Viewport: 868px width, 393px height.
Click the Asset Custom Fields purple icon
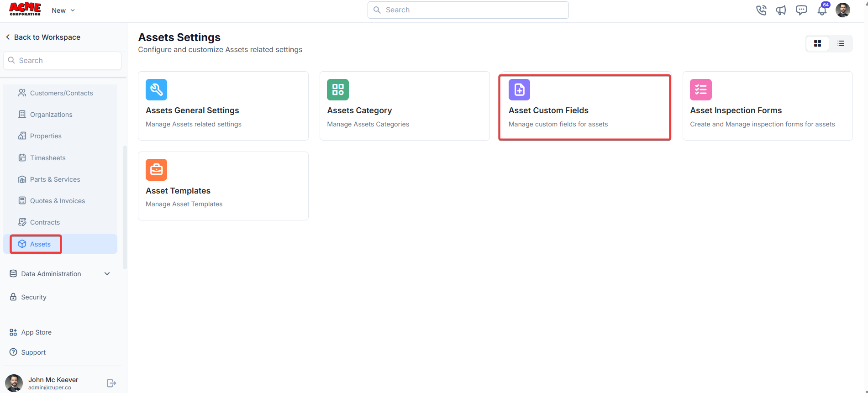tap(520, 89)
